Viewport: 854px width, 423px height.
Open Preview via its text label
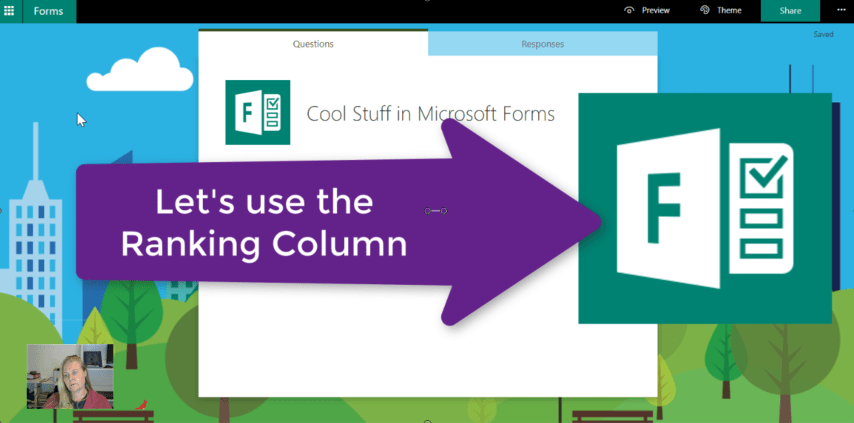point(655,11)
